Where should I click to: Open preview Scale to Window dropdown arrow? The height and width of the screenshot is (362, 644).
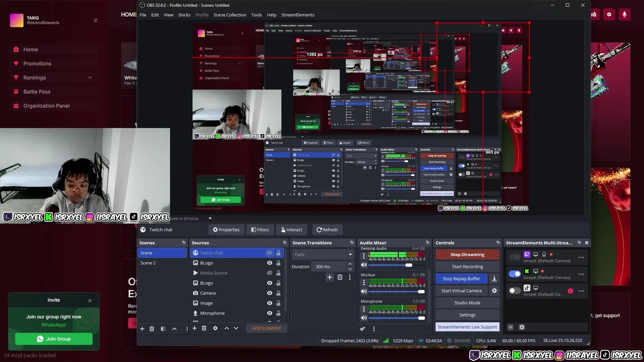pos(210,218)
